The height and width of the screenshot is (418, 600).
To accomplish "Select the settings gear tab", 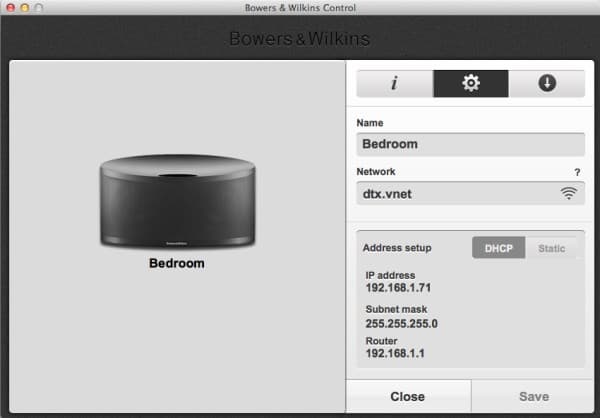I will tap(471, 83).
